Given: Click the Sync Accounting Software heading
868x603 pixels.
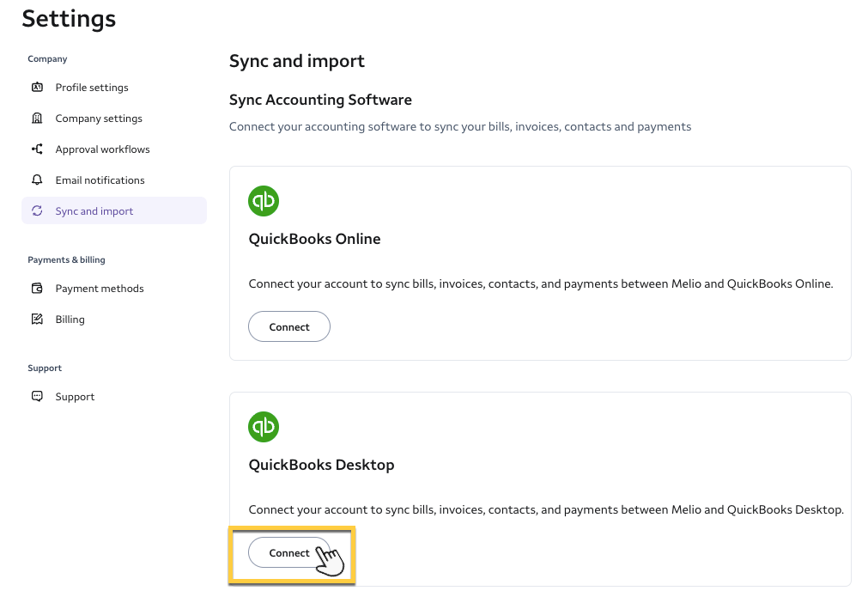Looking at the screenshot, I should (320, 100).
